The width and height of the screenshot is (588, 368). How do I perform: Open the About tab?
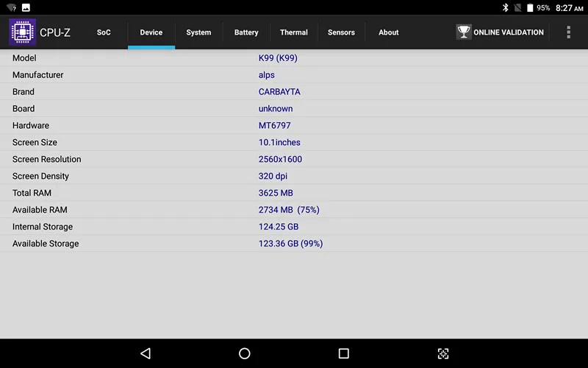pyautogui.click(x=389, y=32)
